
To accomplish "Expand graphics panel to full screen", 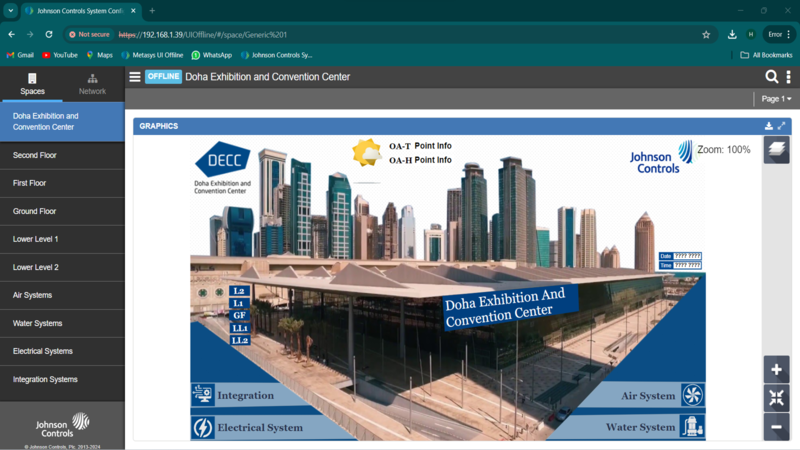I will (782, 126).
